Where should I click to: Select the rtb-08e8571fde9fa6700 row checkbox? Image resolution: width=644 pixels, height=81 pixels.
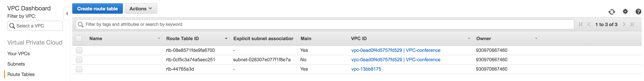[x=79, y=50]
